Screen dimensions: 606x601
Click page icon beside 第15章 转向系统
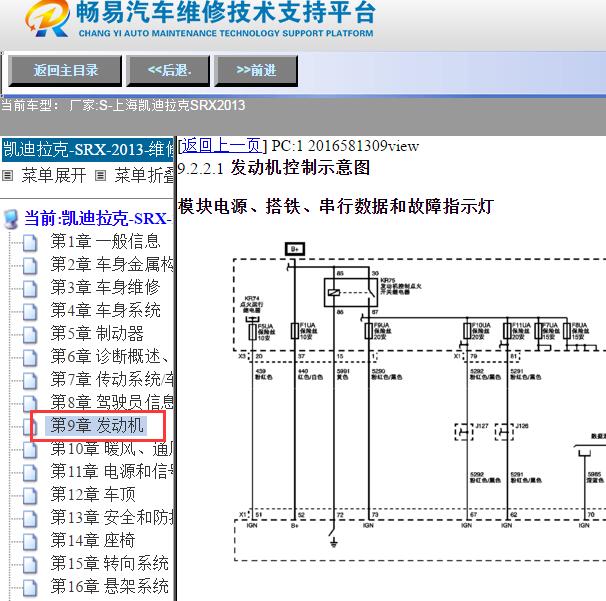click(30, 565)
